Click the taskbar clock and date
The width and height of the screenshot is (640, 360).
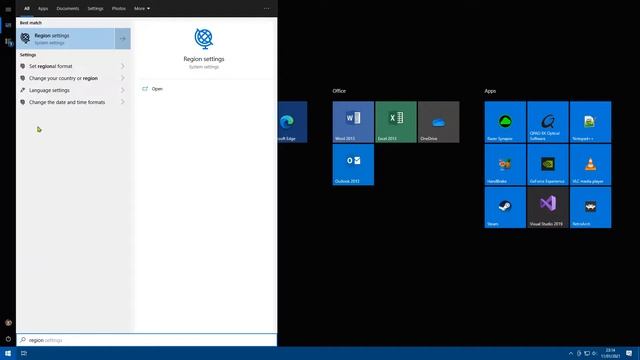click(611, 353)
